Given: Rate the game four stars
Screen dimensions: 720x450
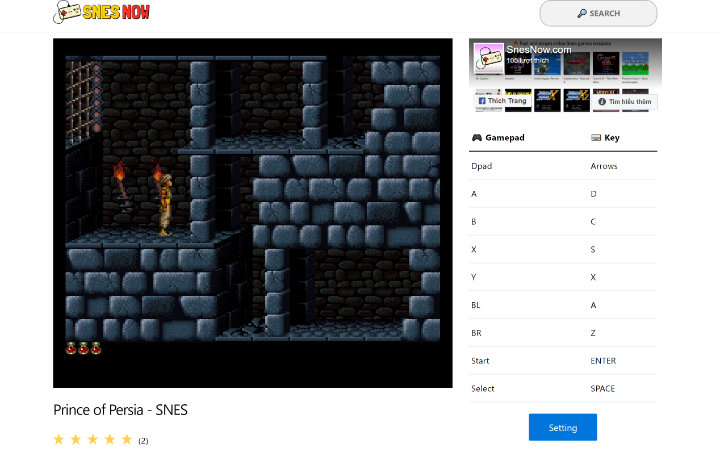Looking at the screenshot, I should point(110,439).
